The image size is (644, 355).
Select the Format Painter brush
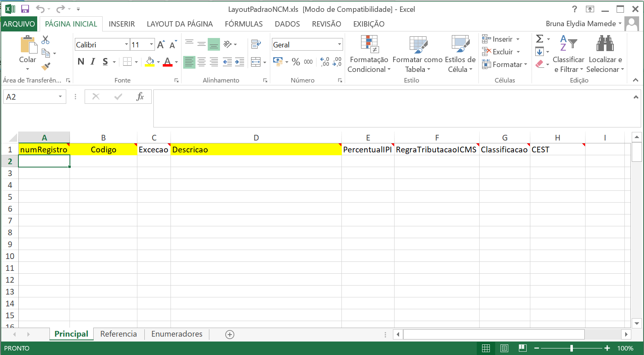coord(46,66)
